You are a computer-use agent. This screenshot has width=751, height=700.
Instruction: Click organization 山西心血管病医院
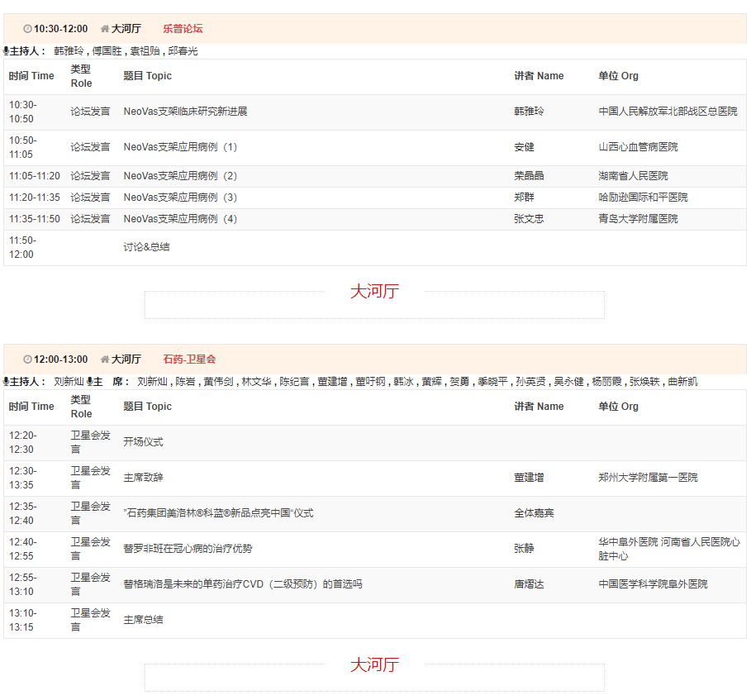638,146
